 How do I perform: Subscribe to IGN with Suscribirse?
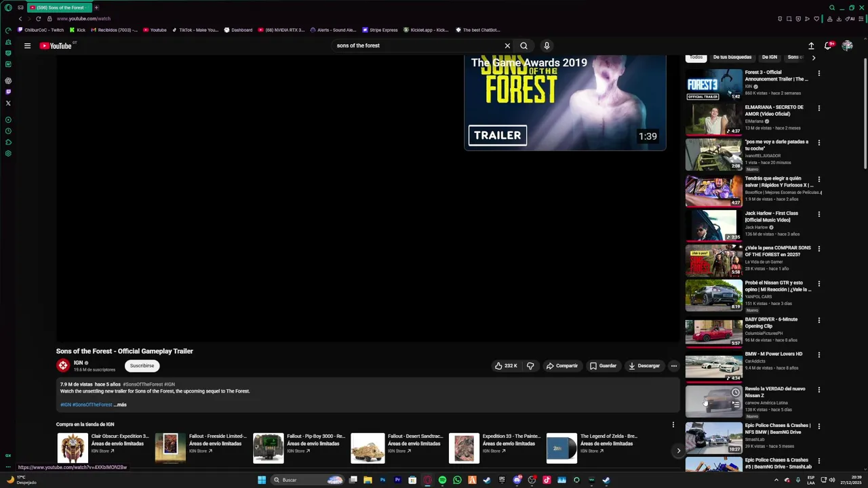click(x=142, y=365)
